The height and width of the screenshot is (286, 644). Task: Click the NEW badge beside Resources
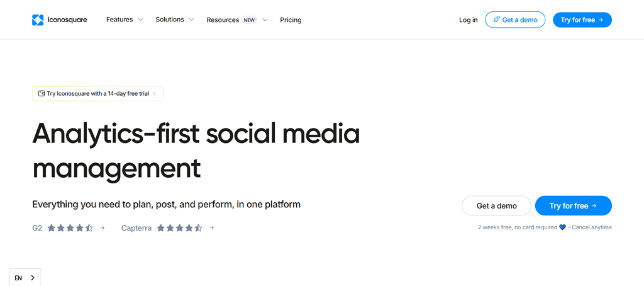250,20
